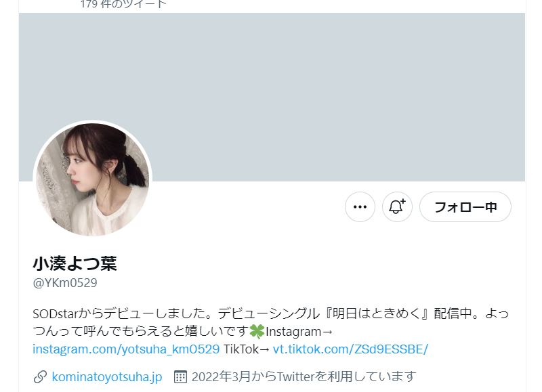Open the three-dots more options menu
Screen dimensions: 542x392
[360, 207]
